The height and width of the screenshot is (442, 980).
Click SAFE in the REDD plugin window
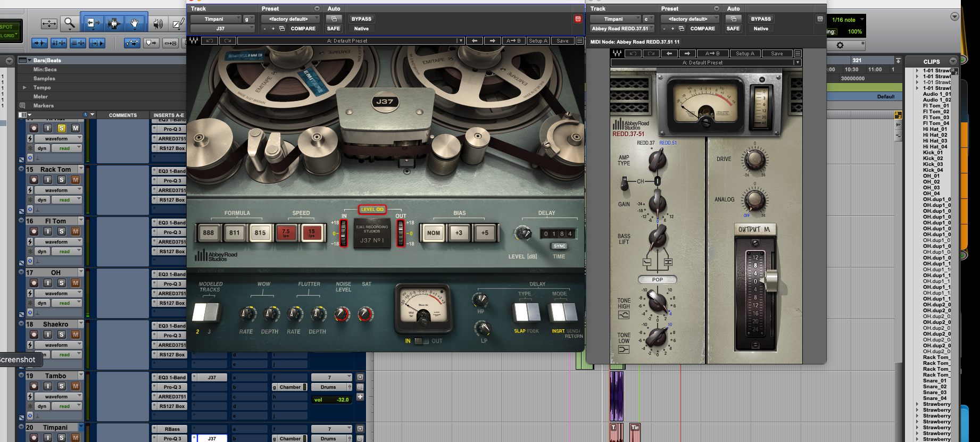[x=733, y=29]
